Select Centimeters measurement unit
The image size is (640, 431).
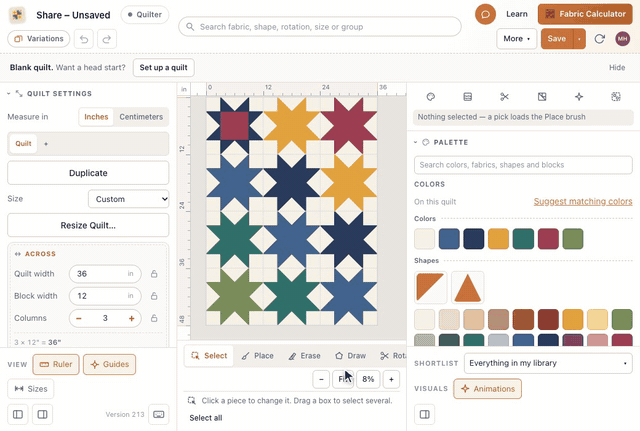(141, 117)
